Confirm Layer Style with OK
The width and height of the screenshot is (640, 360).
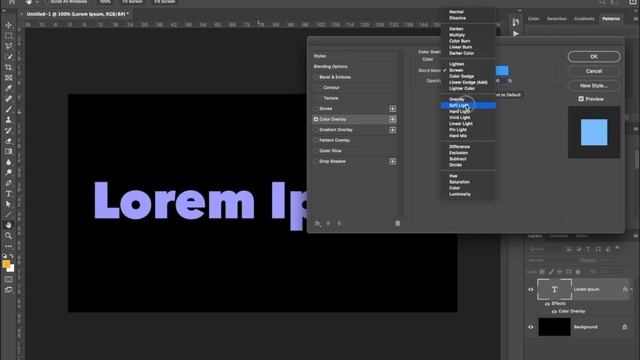pos(594,57)
